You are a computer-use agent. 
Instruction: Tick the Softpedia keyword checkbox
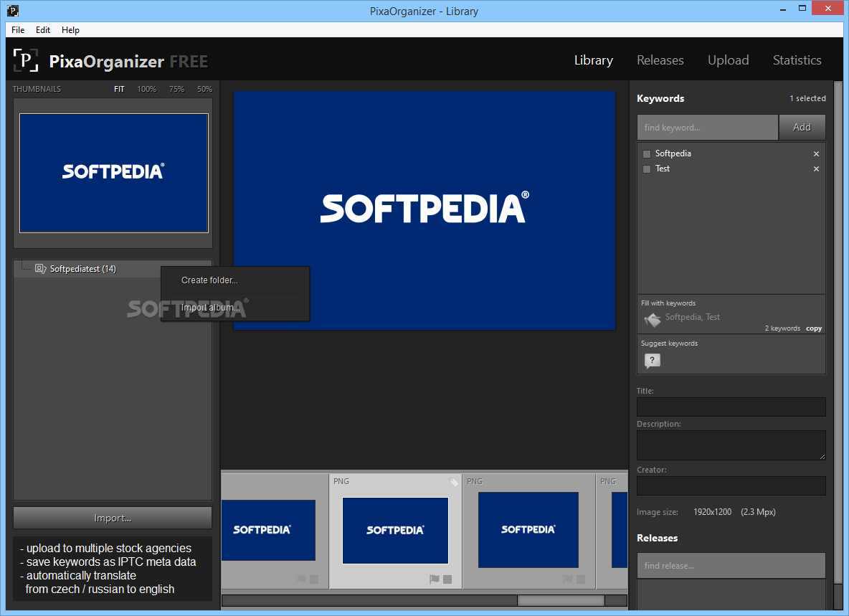click(x=647, y=153)
